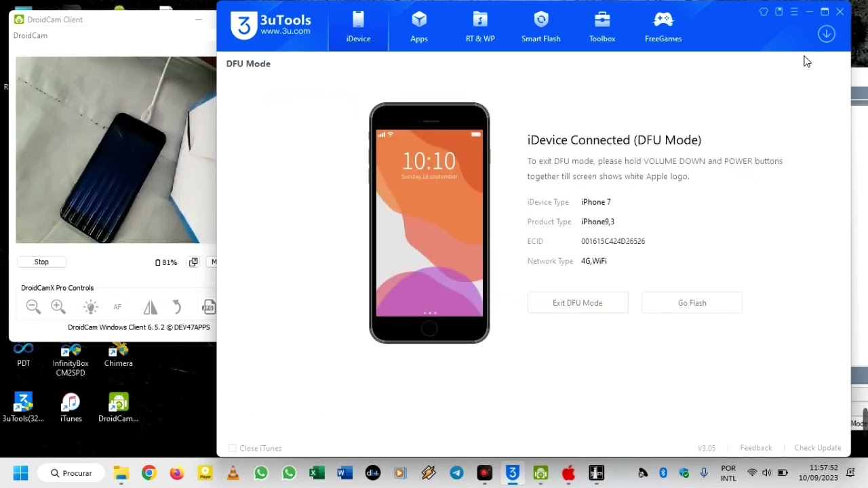
Task: Open Word from the taskbar
Action: click(x=344, y=472)
